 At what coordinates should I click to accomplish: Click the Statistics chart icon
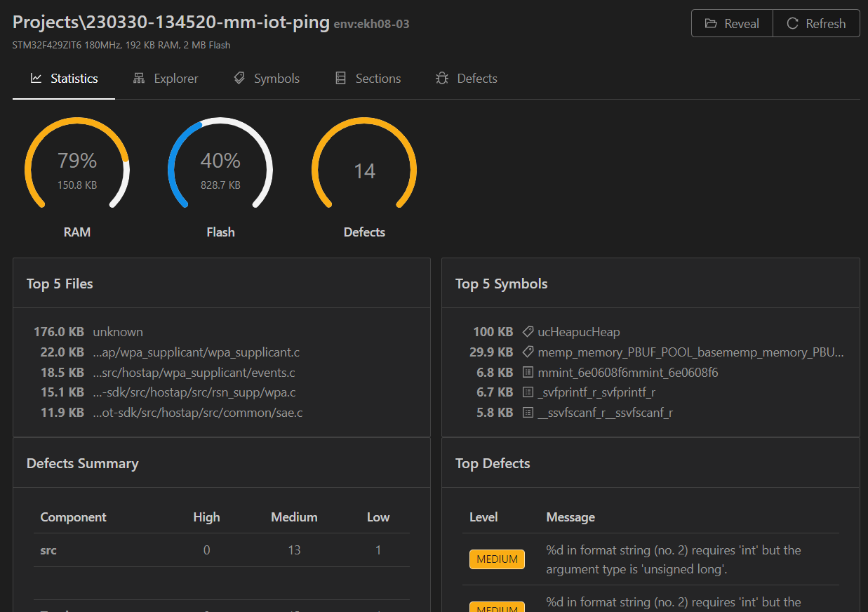tap(36, 79)
